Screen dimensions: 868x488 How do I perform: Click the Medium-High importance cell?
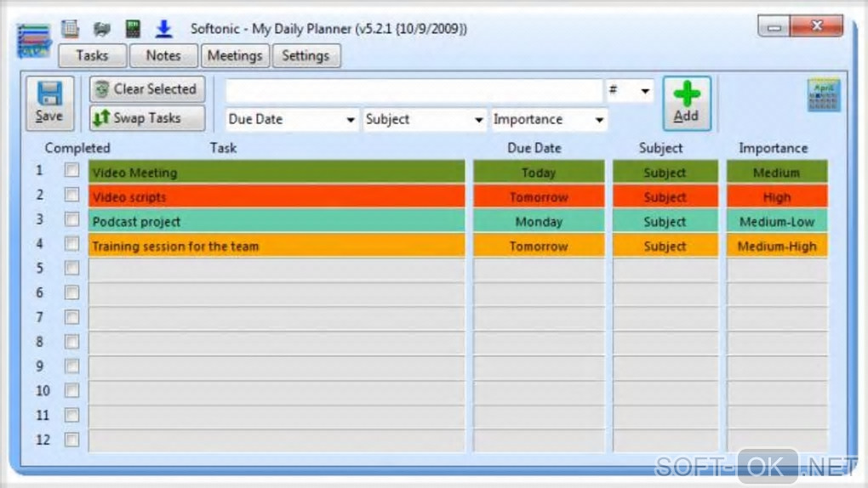pyautogui.click(x=777, y=246)
